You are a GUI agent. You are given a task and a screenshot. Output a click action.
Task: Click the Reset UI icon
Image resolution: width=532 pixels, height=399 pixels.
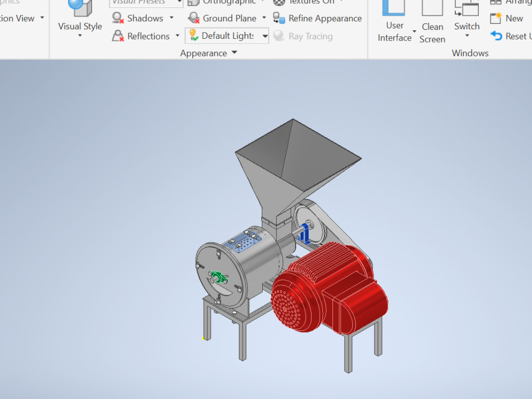pos(495,36)
